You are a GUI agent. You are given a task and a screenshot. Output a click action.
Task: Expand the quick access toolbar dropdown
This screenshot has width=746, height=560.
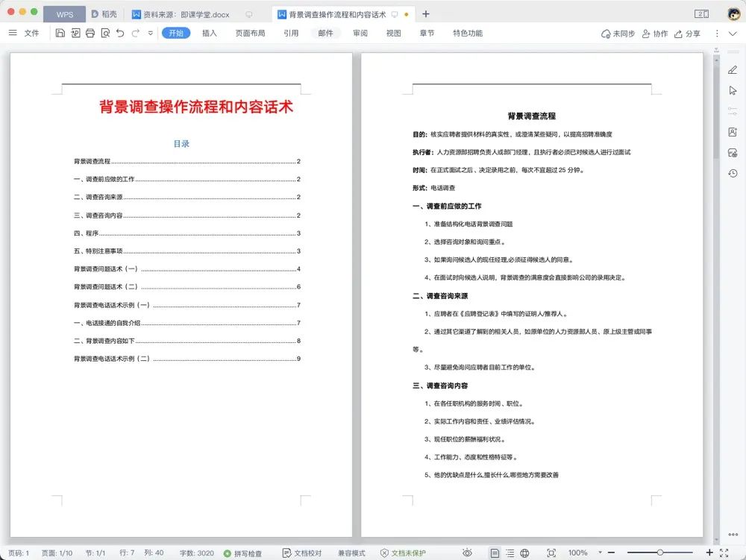click(151, 34)
